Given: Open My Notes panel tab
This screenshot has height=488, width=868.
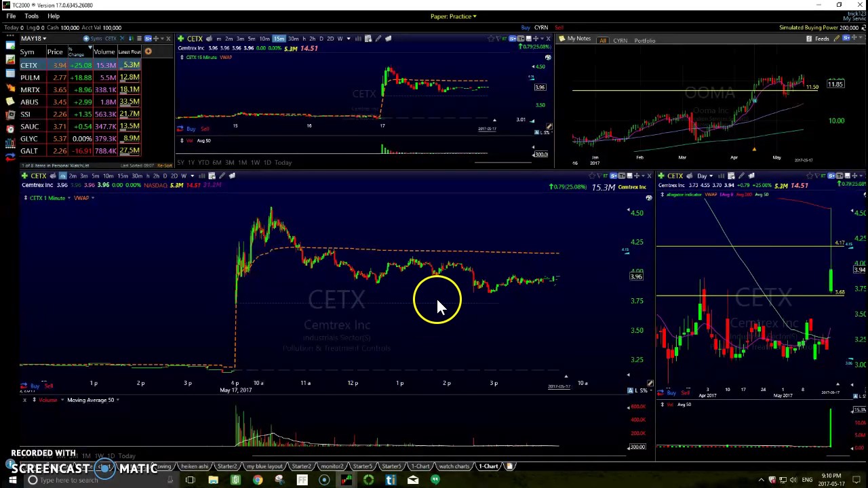Looking at the screenshot, I should click(574, 39).
